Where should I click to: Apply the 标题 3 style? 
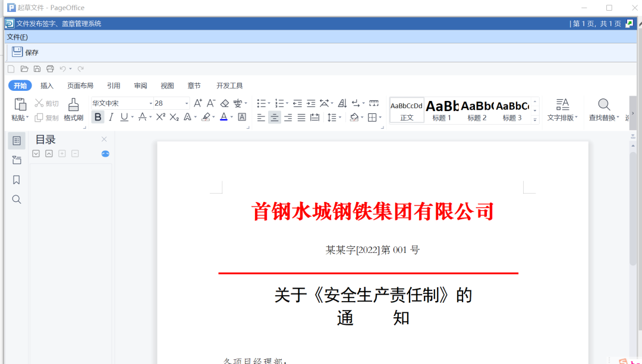(x=512, y=110)
